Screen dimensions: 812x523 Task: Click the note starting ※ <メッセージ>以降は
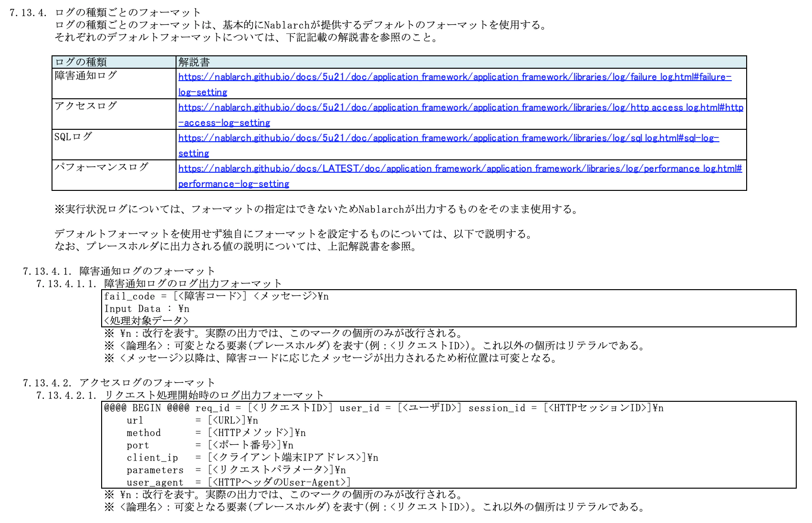(331, 358)
